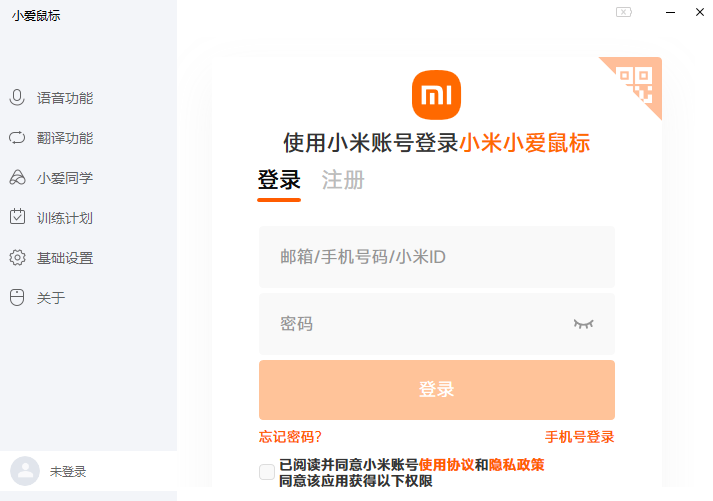Click the 关于 mouse icon
Viewport: 713px width, 501px height.
click(17, 298)
